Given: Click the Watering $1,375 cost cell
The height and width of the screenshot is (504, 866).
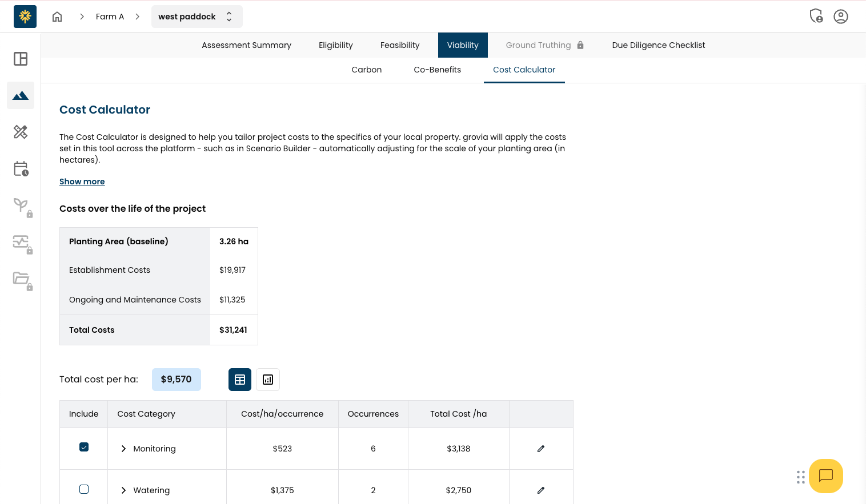Looking at the screenshot, I should click(282, 490).
